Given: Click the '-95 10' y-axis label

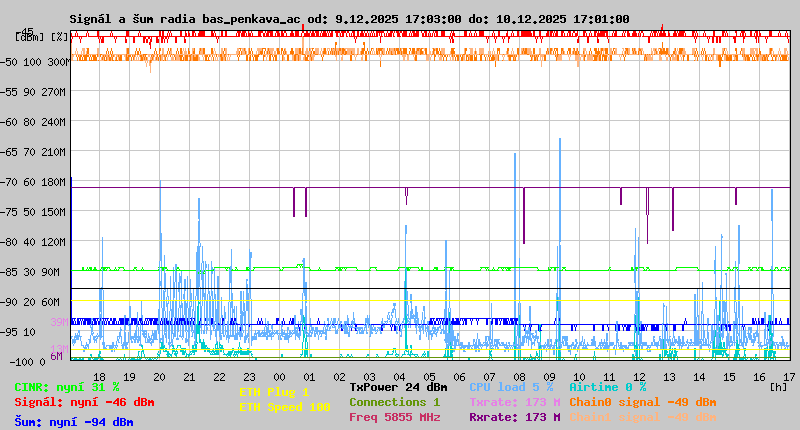Looking at the screenshot, I should tap(18, 332).
